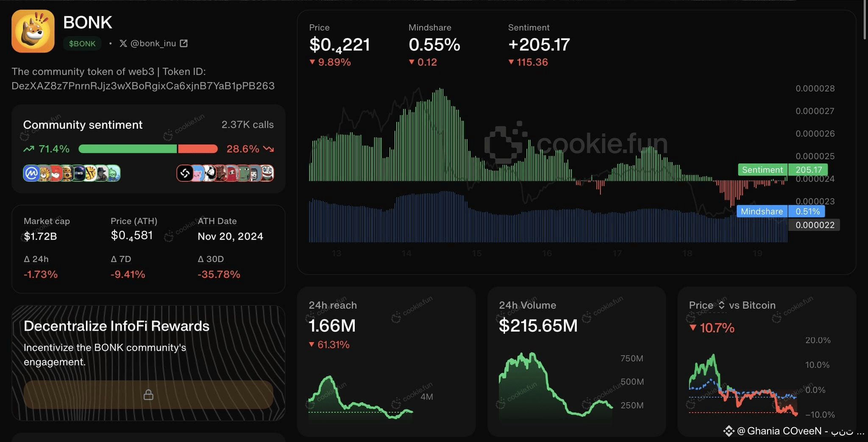Click the '2.37K calls' text
The height and width of the screenshot is (442, 868).
[248, 124]
